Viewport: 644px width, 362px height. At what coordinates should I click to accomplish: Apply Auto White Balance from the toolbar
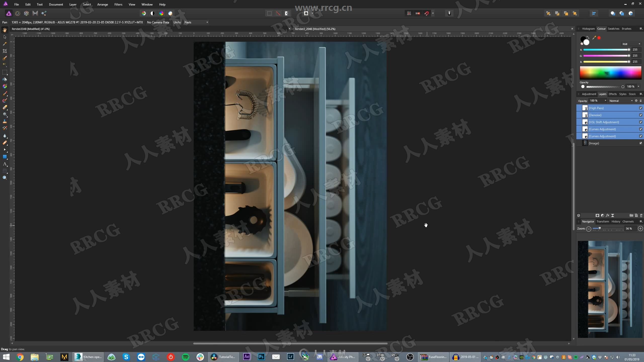click(x=170, y=13)
